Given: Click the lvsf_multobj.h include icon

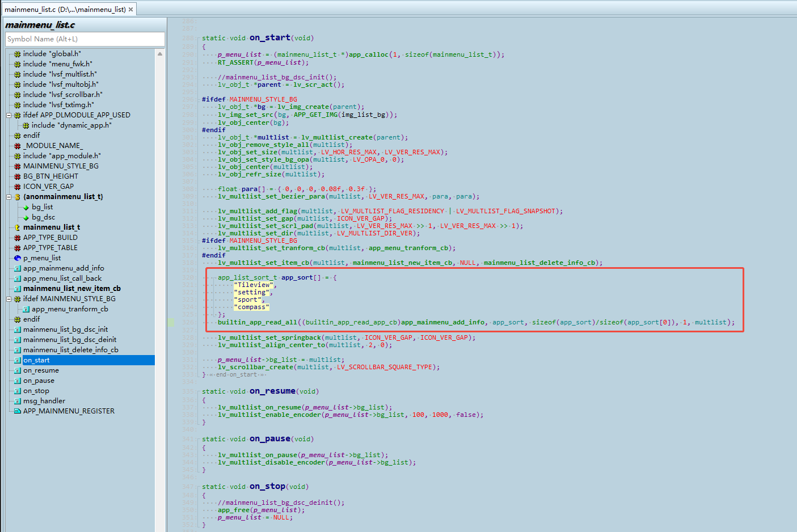Looking at the screenshot, I should pos(18,85).
